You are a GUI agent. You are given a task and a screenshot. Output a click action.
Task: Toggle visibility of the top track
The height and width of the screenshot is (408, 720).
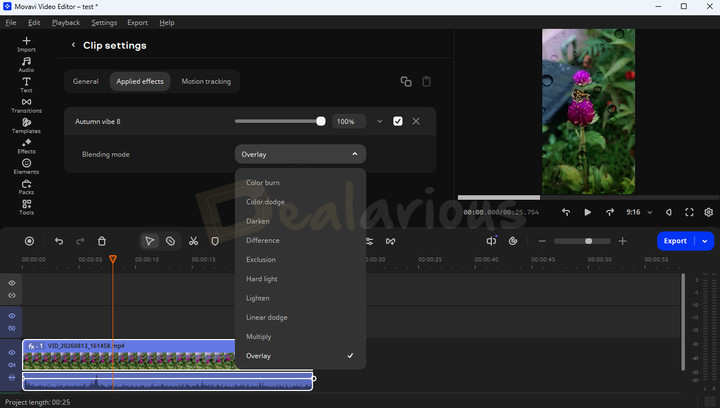coord(12,283)
